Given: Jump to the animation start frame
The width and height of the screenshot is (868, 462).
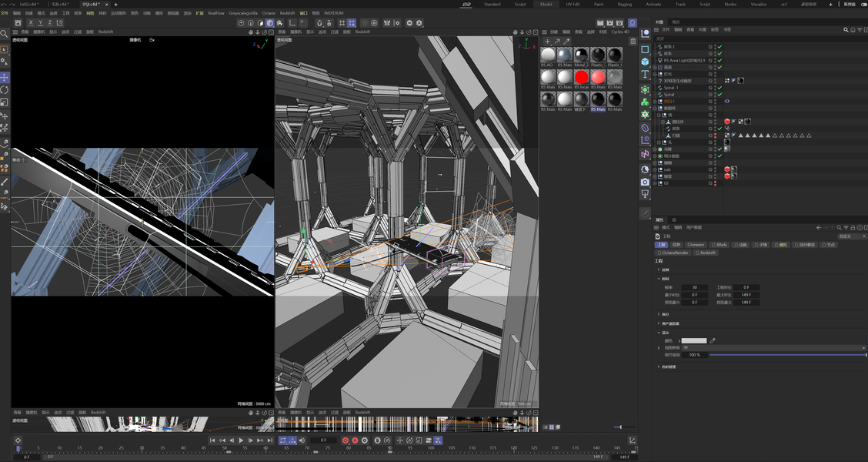Looking at the screenshot, I should pyautogui.click(x=212, y=440).
